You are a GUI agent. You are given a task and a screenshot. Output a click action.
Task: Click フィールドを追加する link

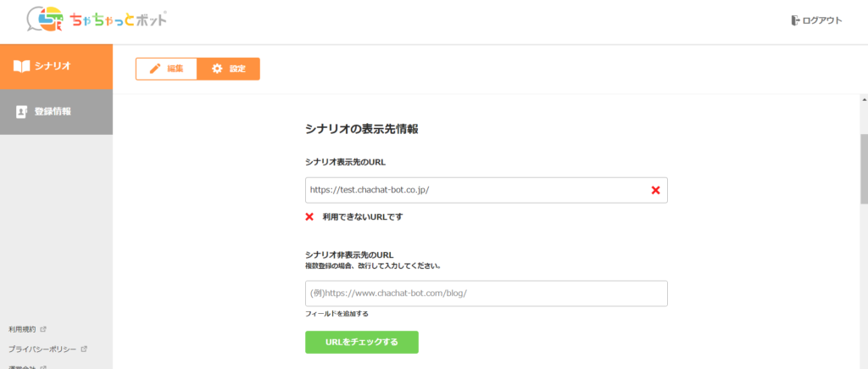pos(337,314)
